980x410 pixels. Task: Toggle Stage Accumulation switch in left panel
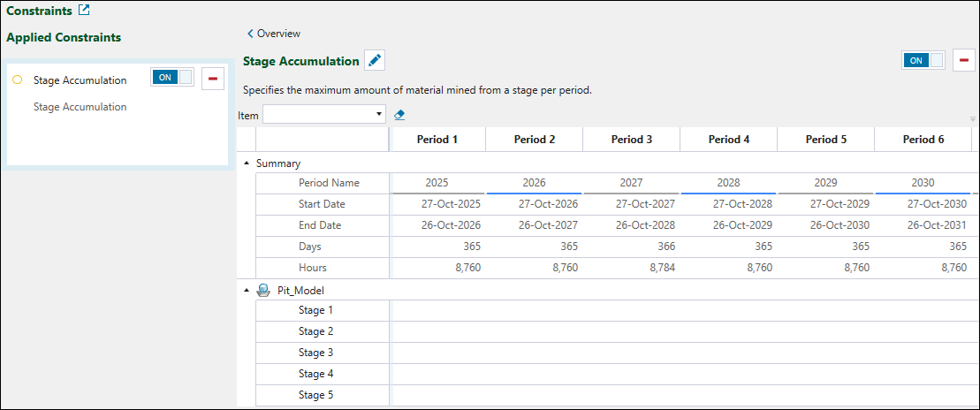(x=172, y=78)
